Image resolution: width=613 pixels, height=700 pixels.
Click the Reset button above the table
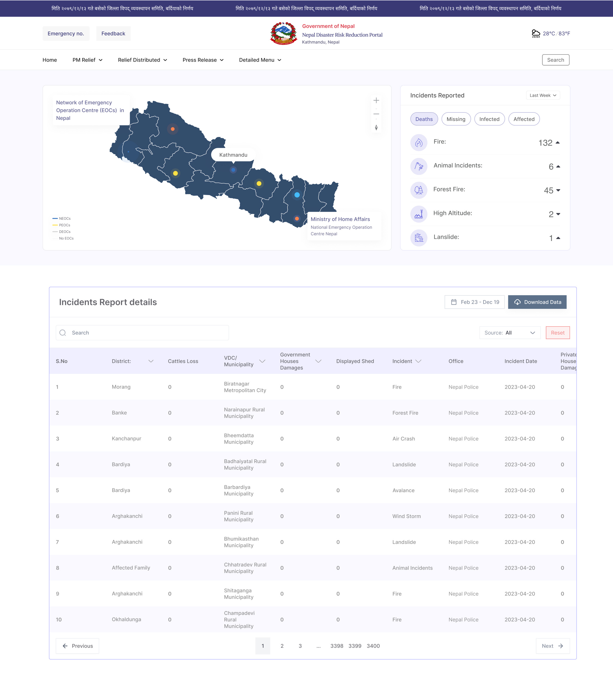(558, 332)
